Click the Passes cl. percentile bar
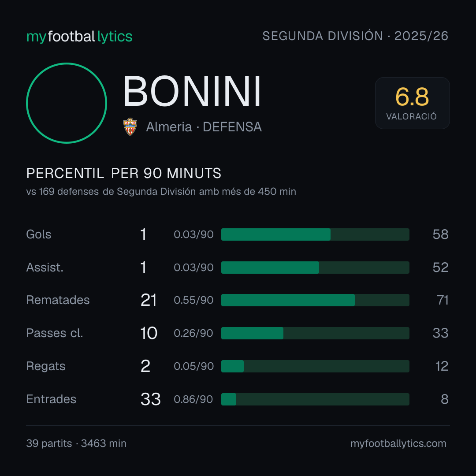This screenshot has height=476, width=476. 315,333
